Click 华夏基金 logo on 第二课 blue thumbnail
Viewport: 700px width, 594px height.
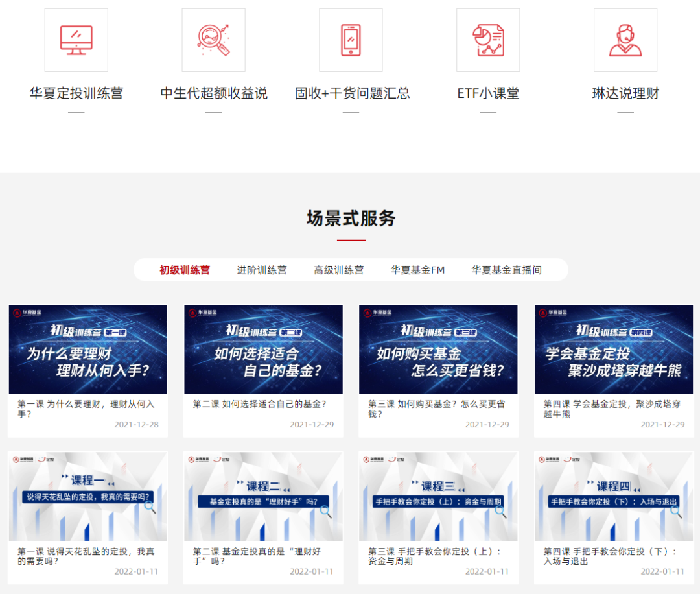202,313
